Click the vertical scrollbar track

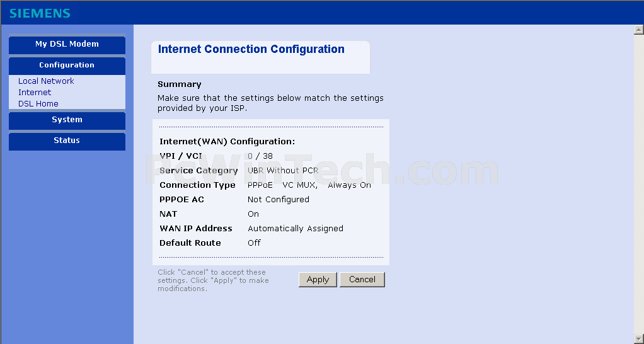tap(639, 185)
